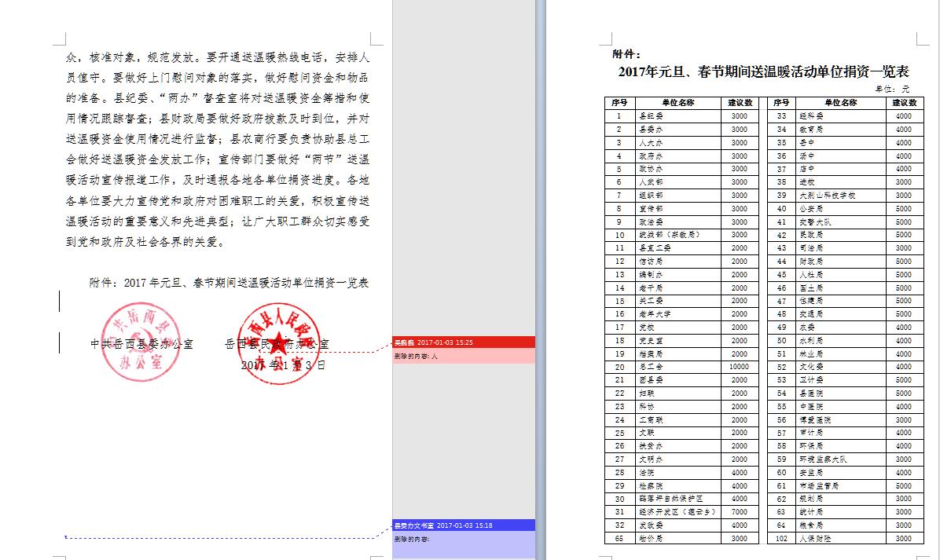
Task: Open the blue 县委办文书室 revision balloon header
Action: coord(464,525)
